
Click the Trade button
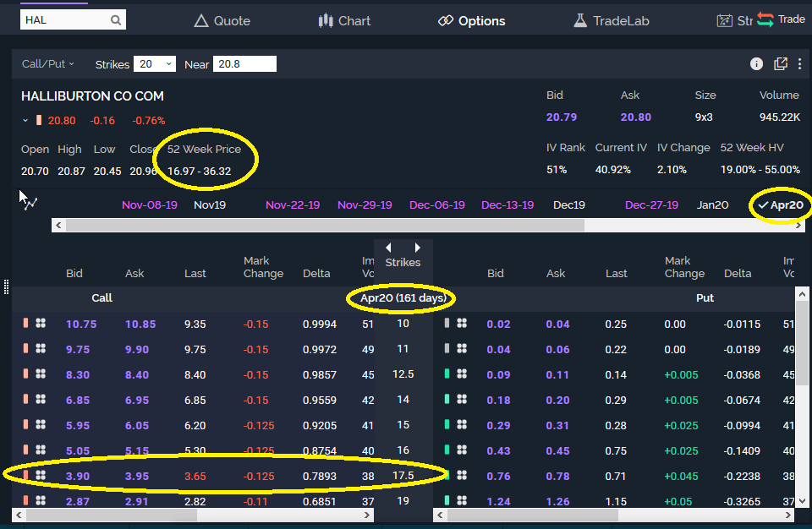click(781, 19)
